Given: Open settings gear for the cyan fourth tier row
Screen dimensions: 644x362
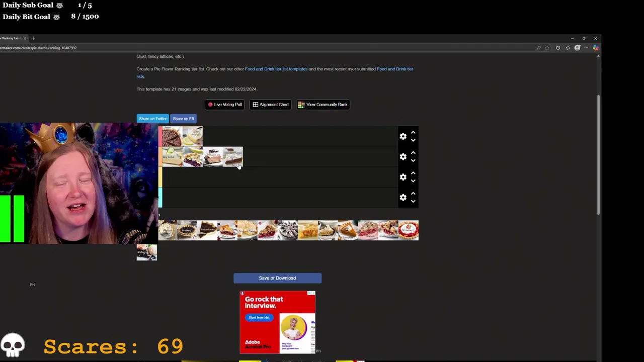Looking at the screenshot, I should point(403,198).
